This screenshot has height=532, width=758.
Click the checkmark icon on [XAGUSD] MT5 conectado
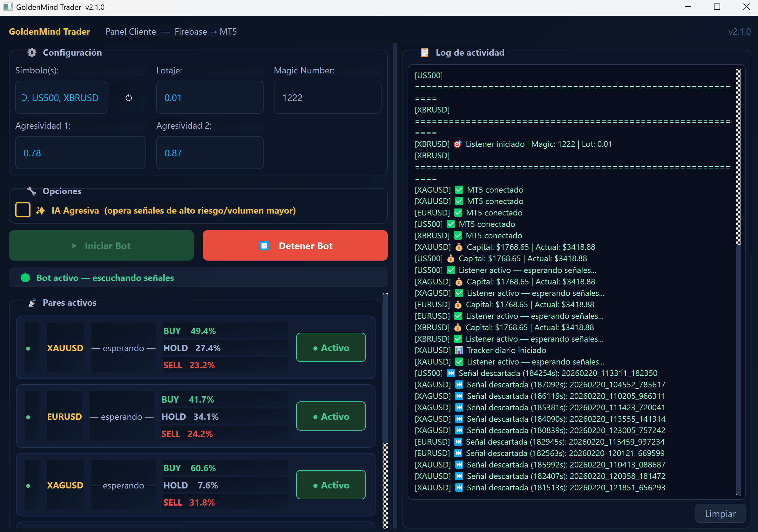[x=459, y=190]
